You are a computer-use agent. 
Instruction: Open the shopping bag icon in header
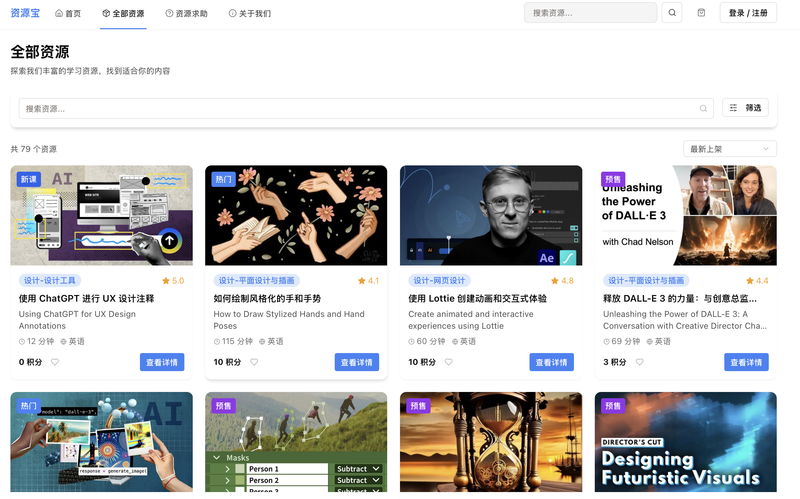702,13
